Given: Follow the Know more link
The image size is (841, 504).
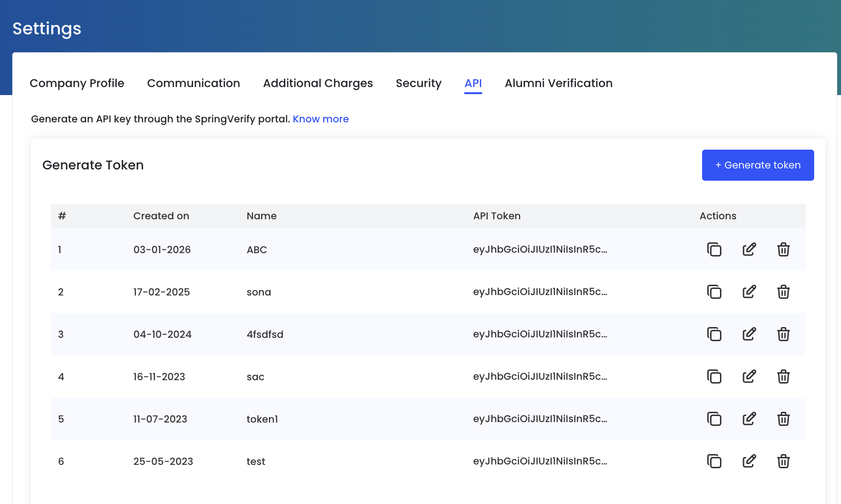Looking at the screenshot, I should tap(321, 119).
